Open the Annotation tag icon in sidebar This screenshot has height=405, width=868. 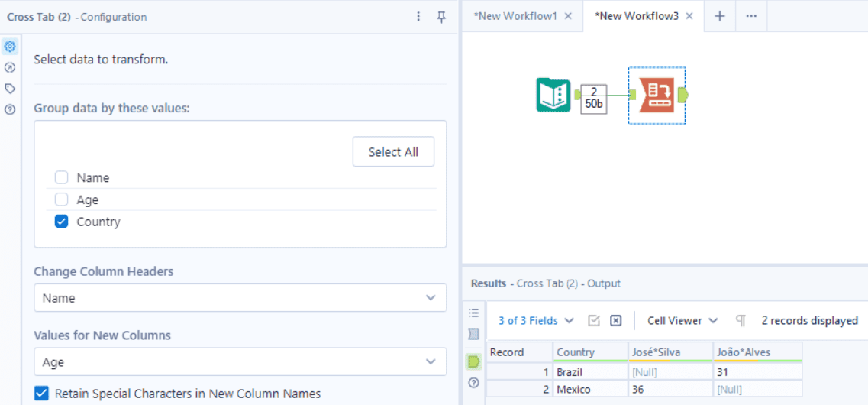(x=10, y=89)
